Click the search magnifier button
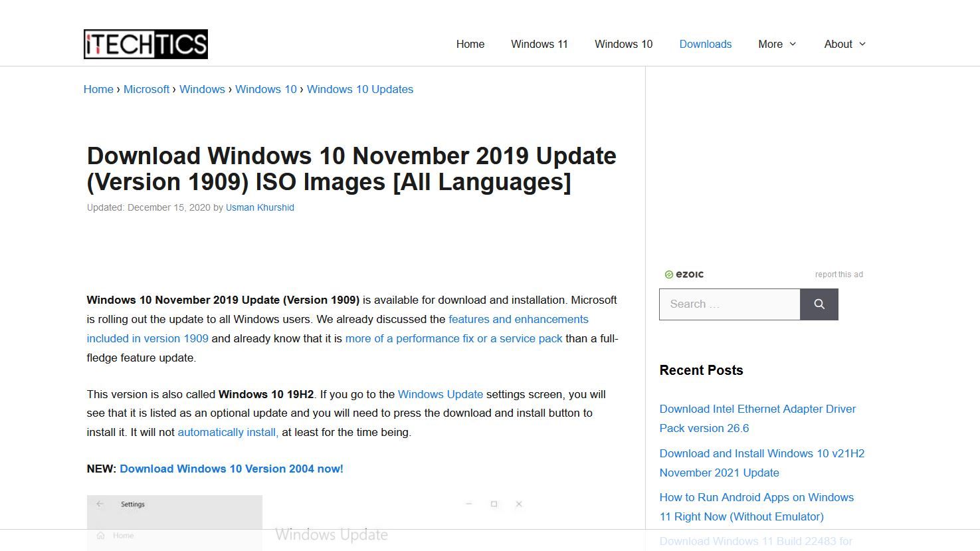 pos(819,304)
